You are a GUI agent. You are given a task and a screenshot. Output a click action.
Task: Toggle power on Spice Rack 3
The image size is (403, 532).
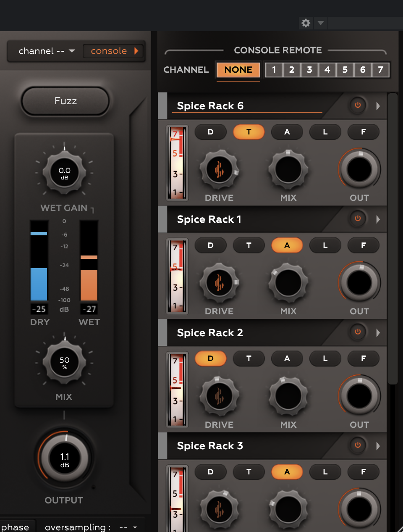(x=358, y=445)
